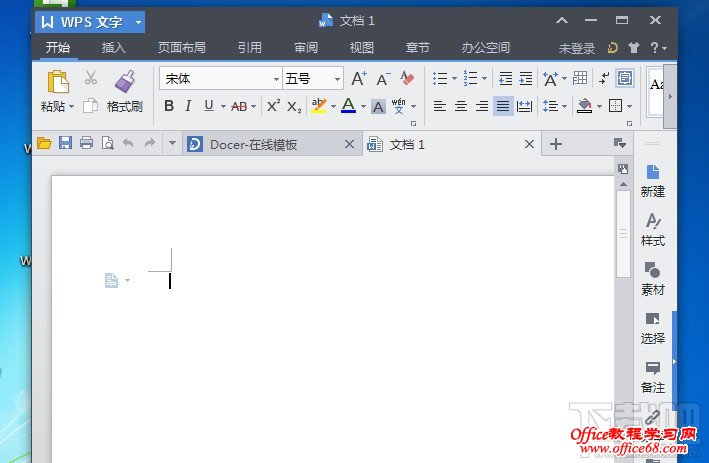
Task: Increase paragraph indent
Action: pyautogui.click(x=525, y=79)
